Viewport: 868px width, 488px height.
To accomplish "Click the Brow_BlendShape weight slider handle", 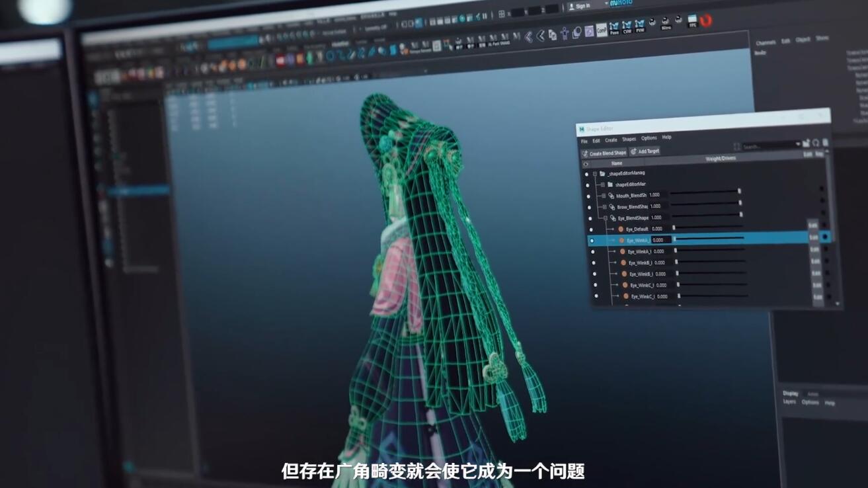I will 740,203.
